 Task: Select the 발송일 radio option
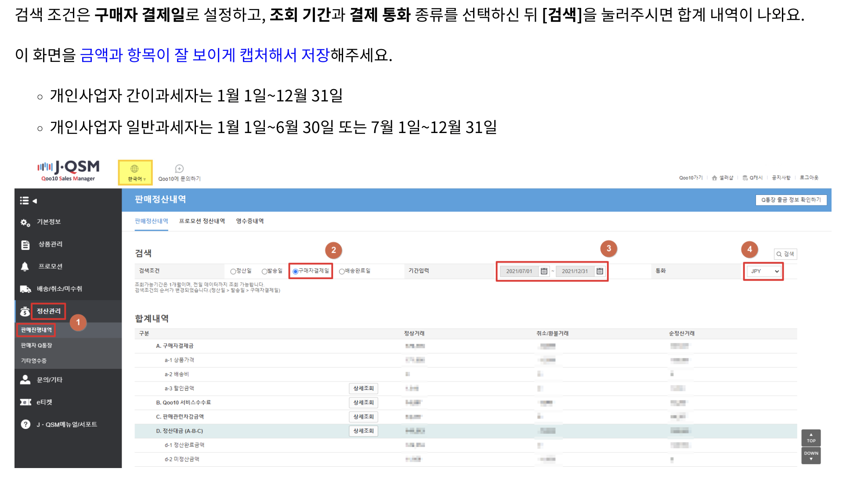[x=264, y=271]
